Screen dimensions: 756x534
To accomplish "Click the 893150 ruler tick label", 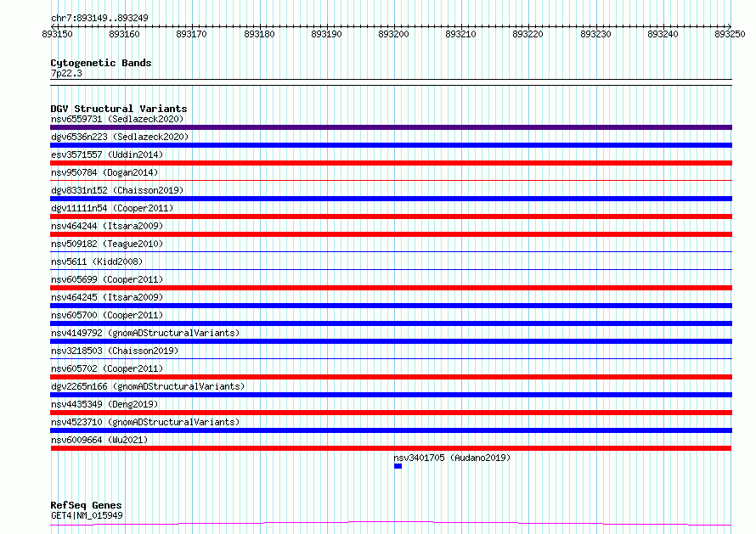I will 58,34.
